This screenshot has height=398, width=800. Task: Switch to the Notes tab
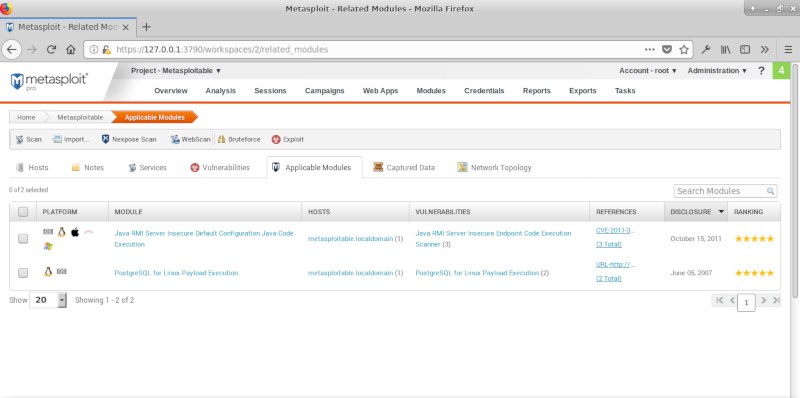coord(88,167)
